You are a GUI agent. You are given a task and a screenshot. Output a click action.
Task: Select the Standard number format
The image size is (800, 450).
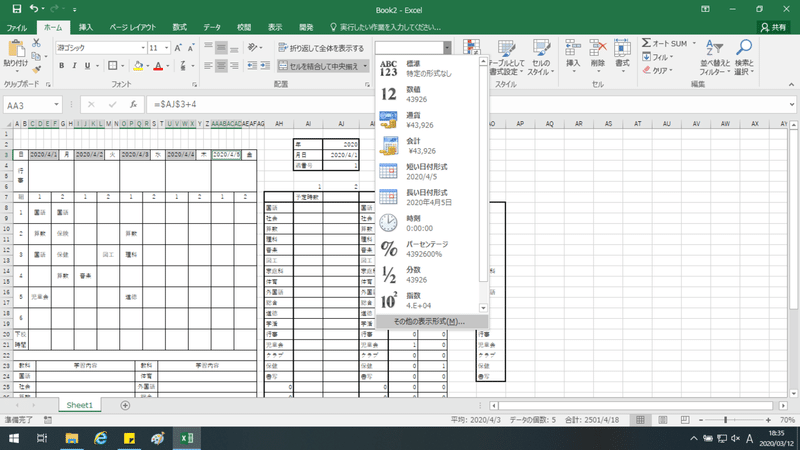(428, 68)
